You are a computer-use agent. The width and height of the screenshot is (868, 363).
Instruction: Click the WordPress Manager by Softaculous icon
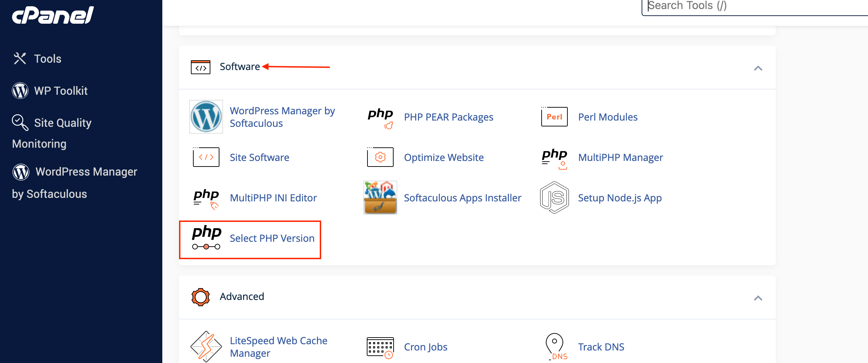(x=206, y=117)
